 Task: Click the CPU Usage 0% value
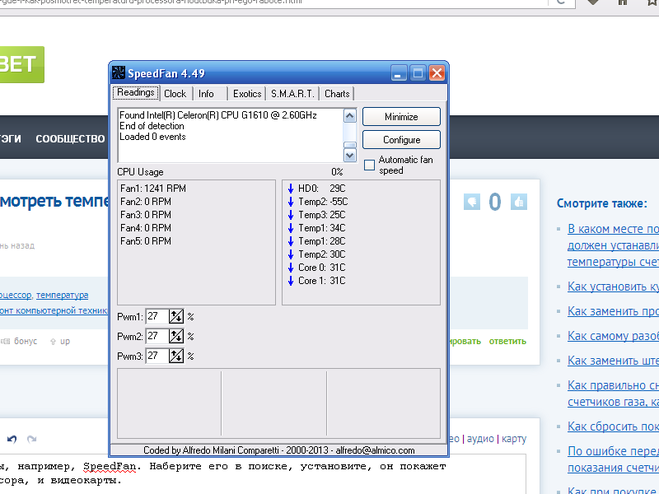(x=337, y=172)
